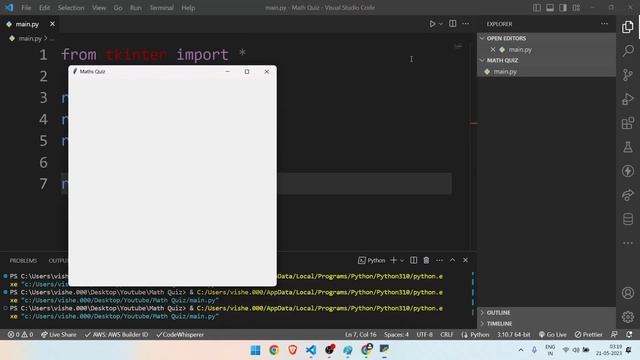This screenshot has height=360, width=640.
Task: Open the Source Control view
Action: pos(628,75)
